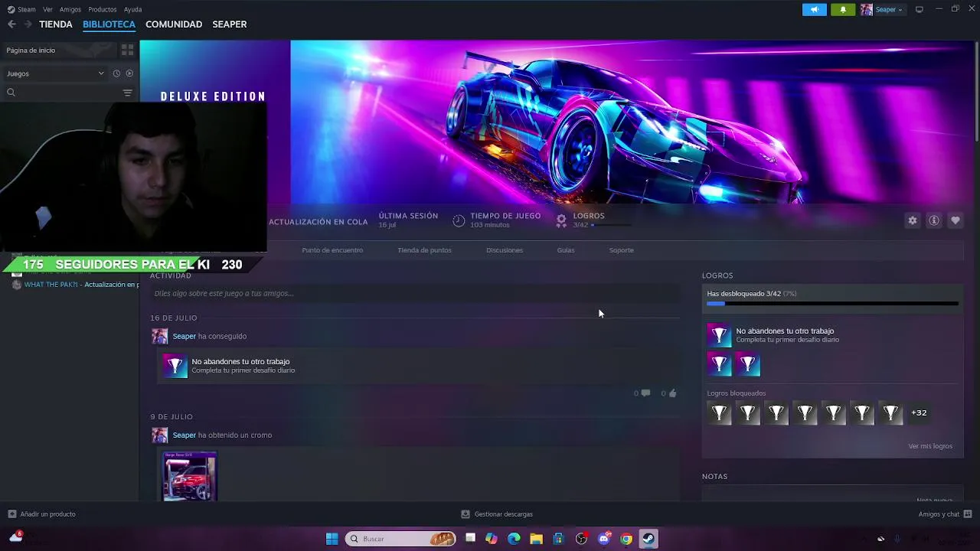
Task: Open the COMUNIDAD tab
Action: [x=174, y=24]
